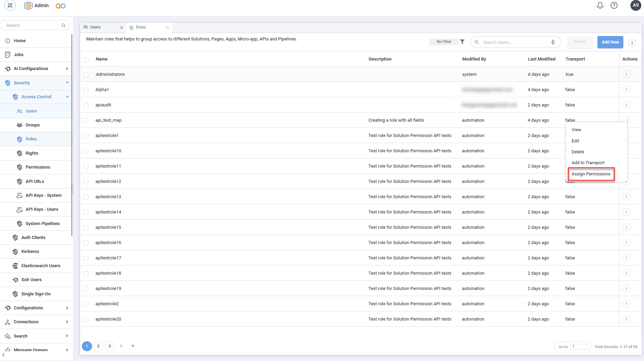Close the Users tab
The image size is (644, 361).
(x=122, y=28)
